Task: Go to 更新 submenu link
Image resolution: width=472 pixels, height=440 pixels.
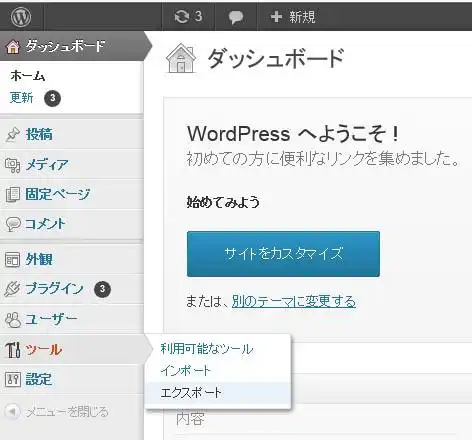Action: point(22,98)
